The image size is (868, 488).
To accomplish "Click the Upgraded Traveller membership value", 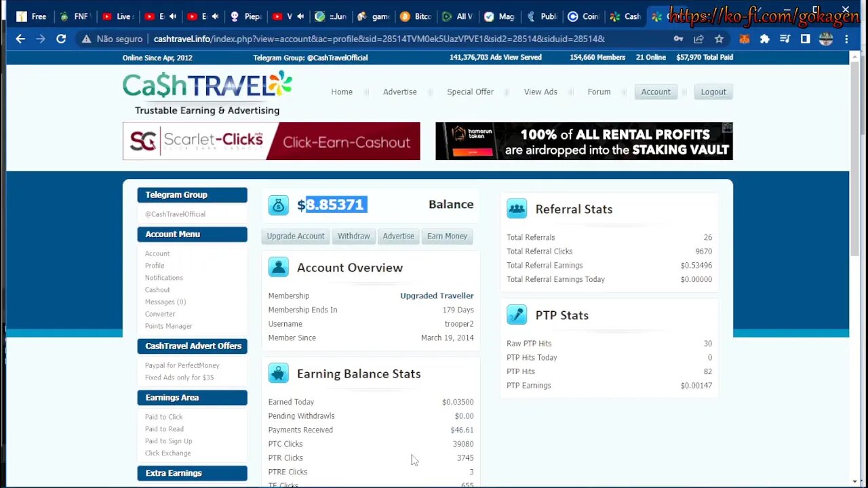I will click(437, 296).
